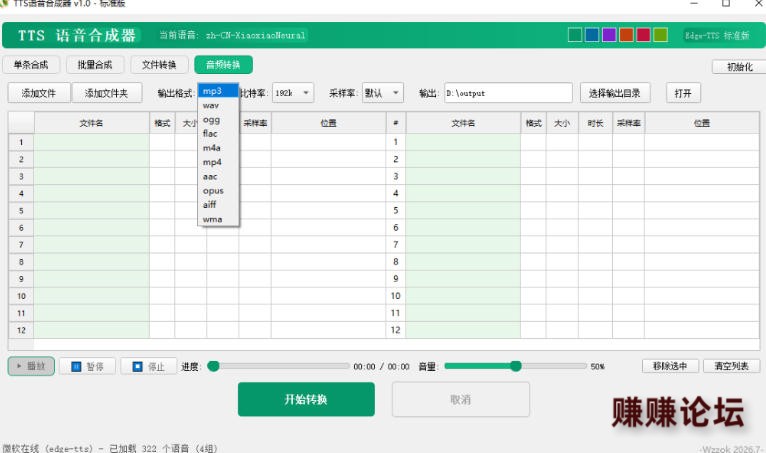
Task: Select the orange theme color swatch
Action: [x=626, y=35]
